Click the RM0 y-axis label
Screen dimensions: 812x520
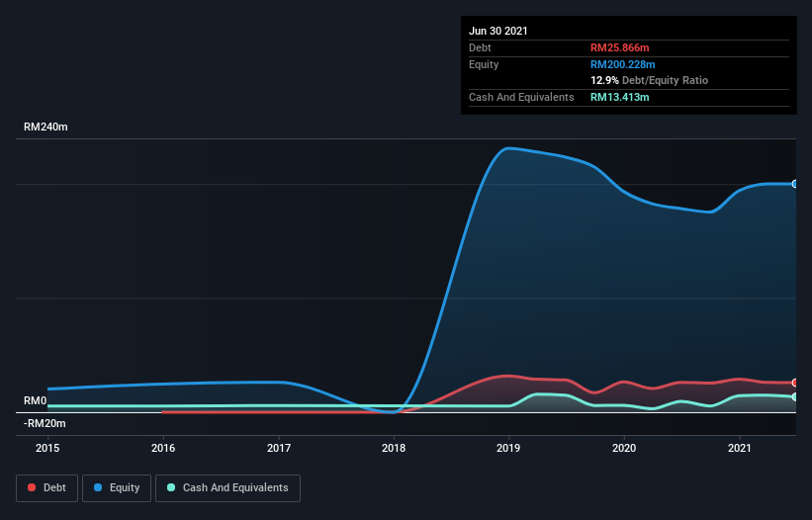coord(36,401)
